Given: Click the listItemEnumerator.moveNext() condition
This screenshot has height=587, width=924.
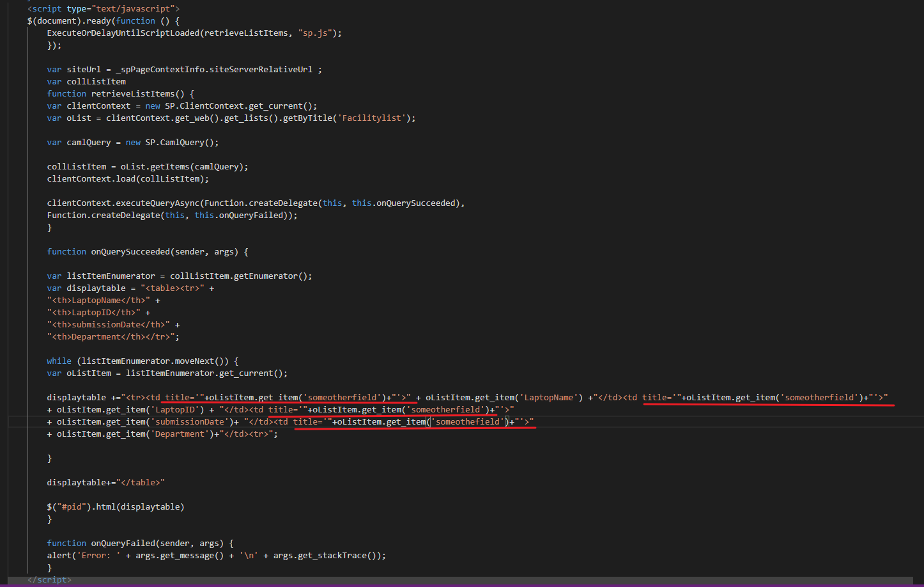Looking at the screenshot, I should click(153, 361).
